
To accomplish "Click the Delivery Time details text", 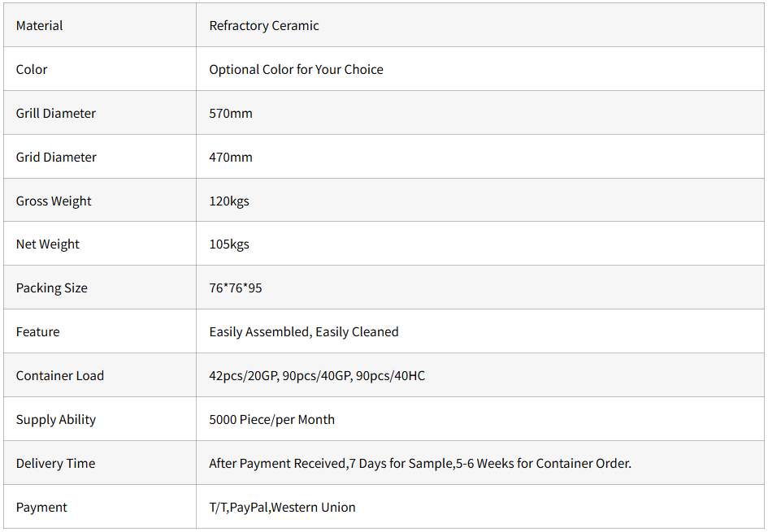I will click(x=420, y=463).
